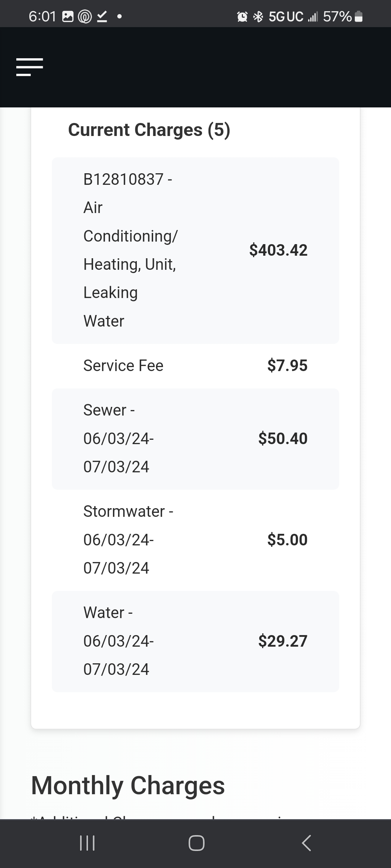This screenshot has width=391, height=868.
Task: Tap the Android back arrow
Action: (306, 843)
